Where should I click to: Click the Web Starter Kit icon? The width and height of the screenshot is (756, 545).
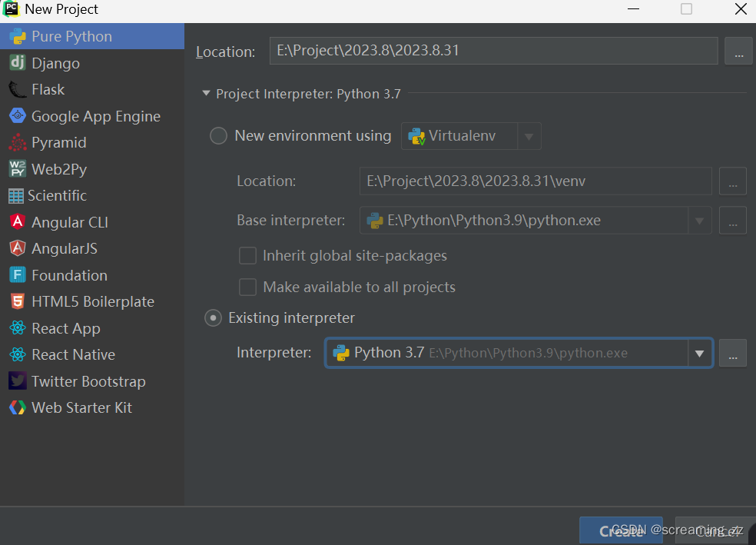(x=18, y=407)
